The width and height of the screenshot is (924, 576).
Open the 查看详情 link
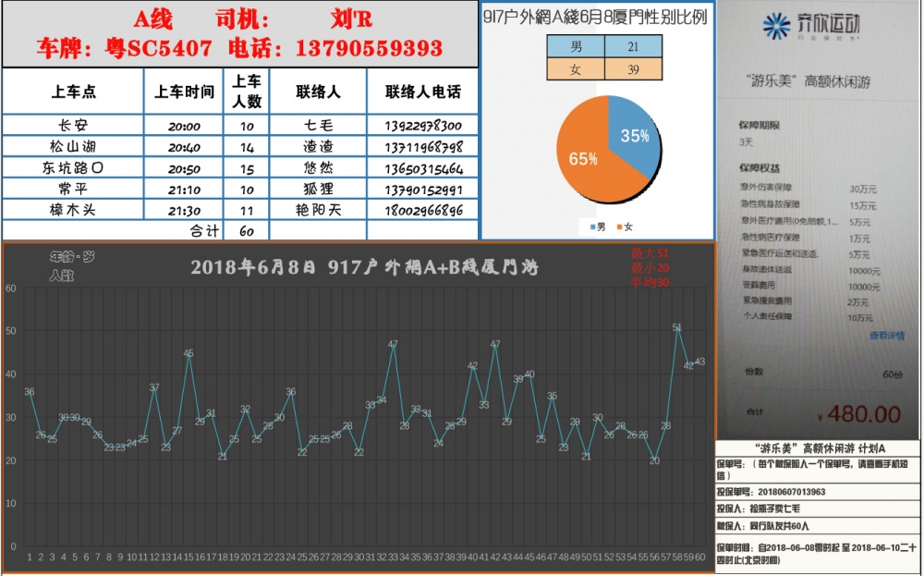pos(886,336)
